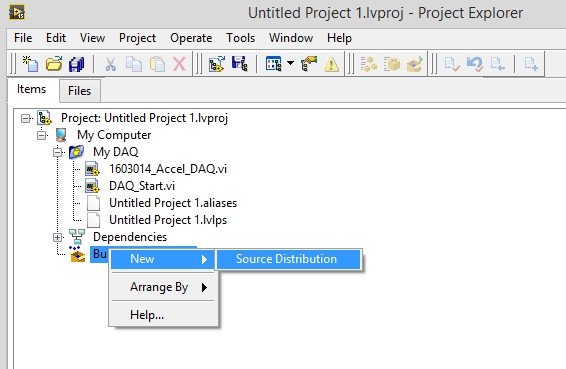
Task: Switch to the Files tab
Action: pyautogui.click(x=79, y=91)
